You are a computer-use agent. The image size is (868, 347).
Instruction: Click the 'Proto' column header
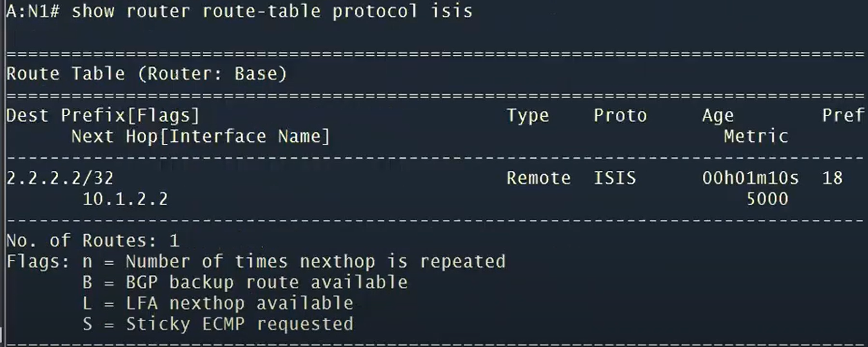620,115
